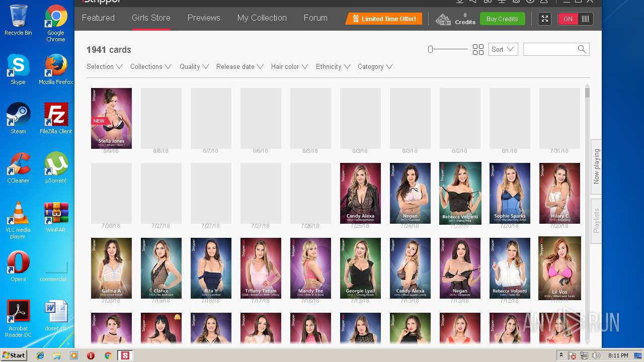Open the Steam desktop shortcut
Viewport: 644px width, 362px height.
pos(18,119)
